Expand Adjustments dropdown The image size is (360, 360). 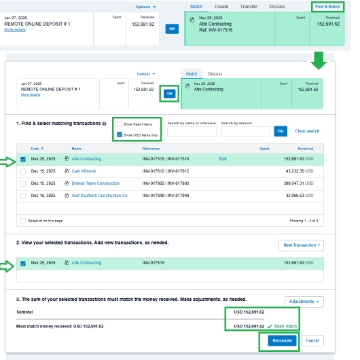(x=304, y=302)
